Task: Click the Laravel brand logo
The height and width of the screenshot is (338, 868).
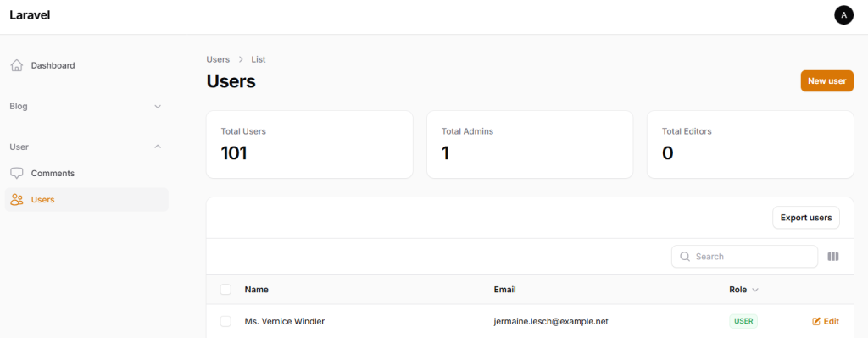Action: click(30, 15)
